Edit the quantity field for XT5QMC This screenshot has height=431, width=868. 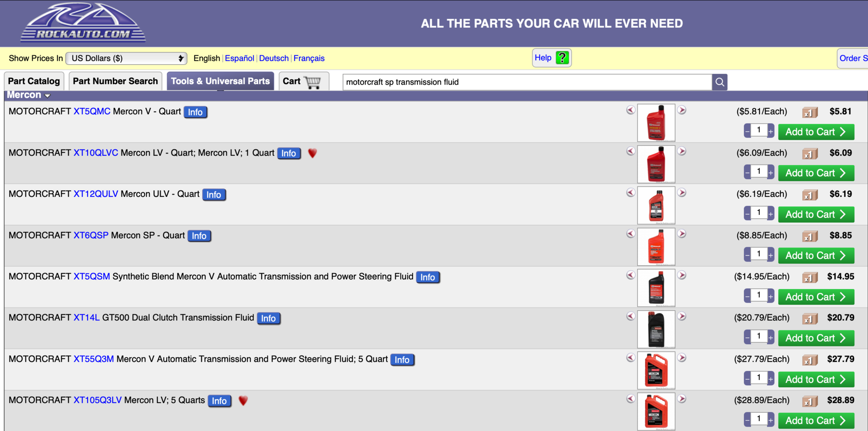[759, 130]
